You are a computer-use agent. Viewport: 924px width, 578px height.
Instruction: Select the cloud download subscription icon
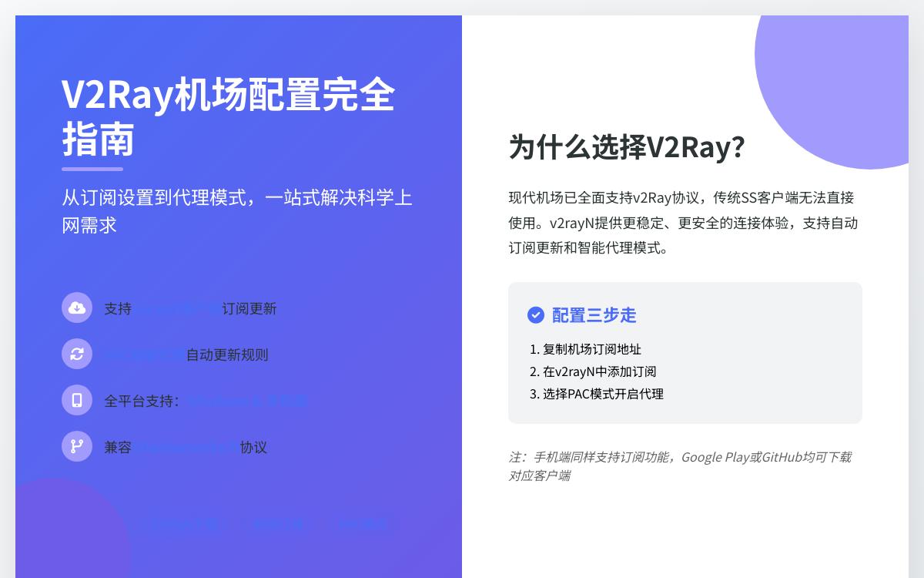[x=77, y=307]
